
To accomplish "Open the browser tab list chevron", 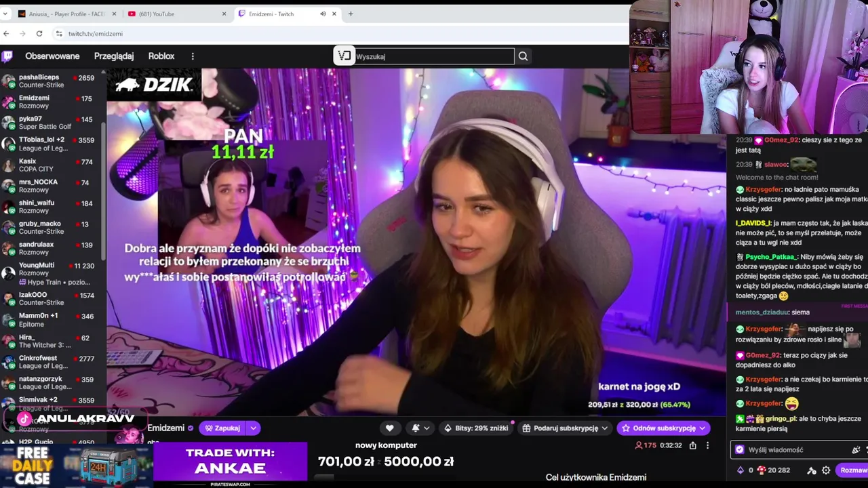I will (5, 14).
